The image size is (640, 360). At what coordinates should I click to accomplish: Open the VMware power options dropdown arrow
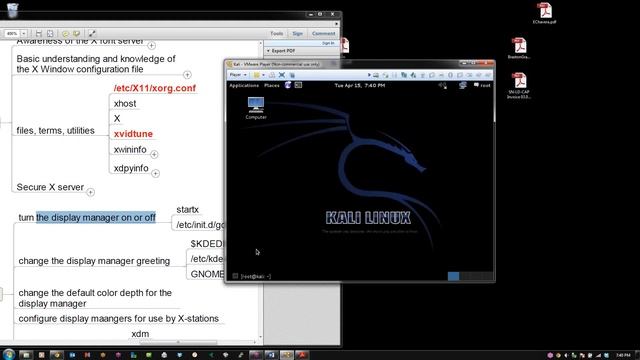click(x=263, y=75)
